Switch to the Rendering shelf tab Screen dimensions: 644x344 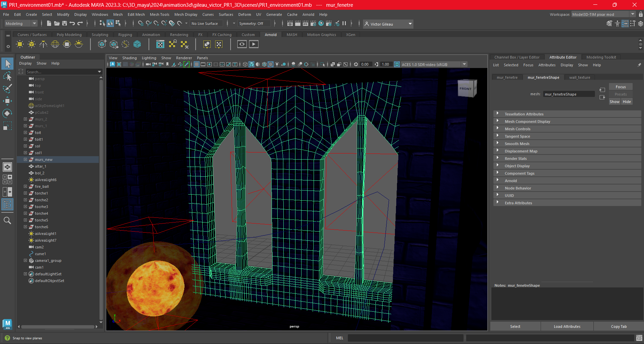tap(179, 35)
